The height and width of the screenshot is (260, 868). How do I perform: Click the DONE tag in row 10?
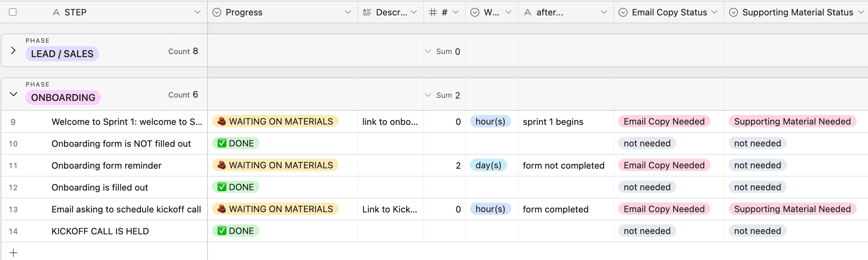235,143
